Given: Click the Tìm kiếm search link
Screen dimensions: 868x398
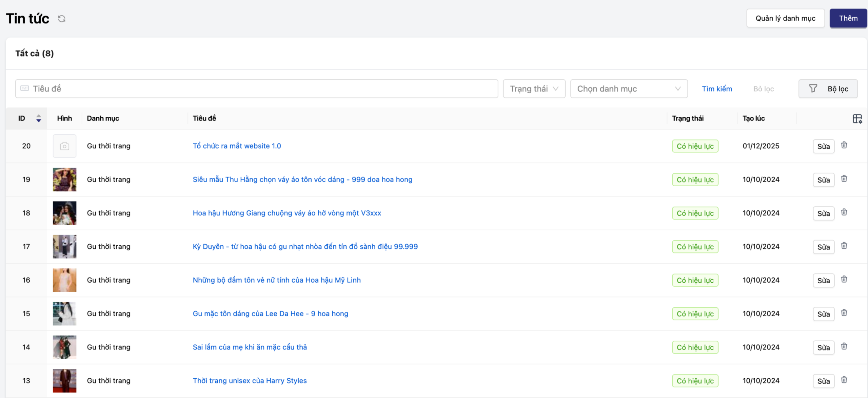Looking at the screenshot, I should [x=717, y=89].
